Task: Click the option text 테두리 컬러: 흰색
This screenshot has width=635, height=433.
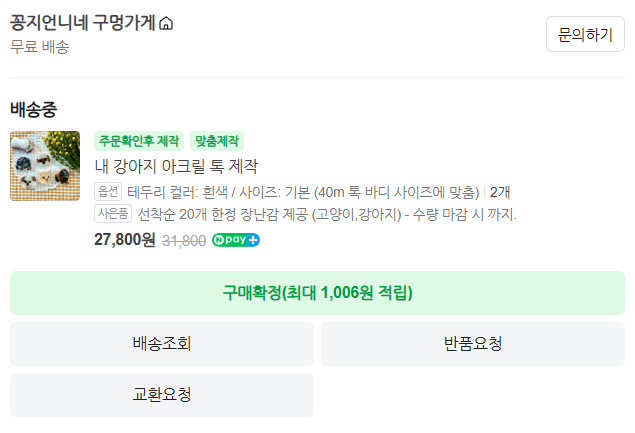Action: pos(177,192)
